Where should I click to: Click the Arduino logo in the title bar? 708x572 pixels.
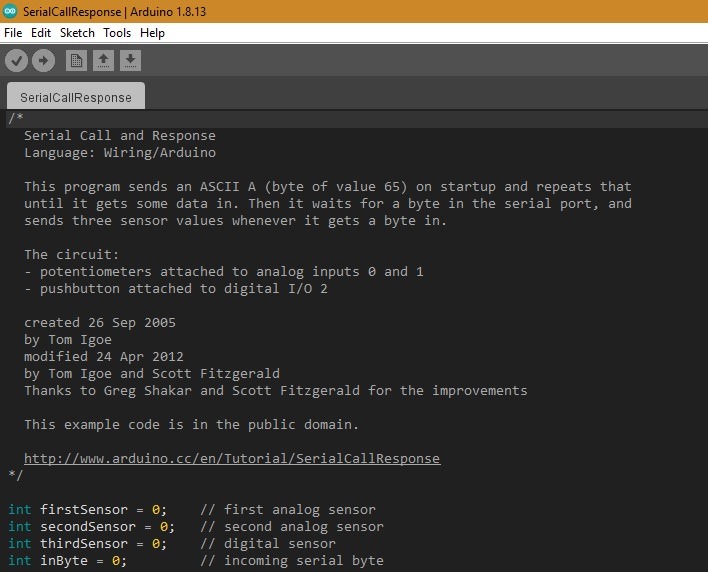pyautogui.click(x=10, y=11)
